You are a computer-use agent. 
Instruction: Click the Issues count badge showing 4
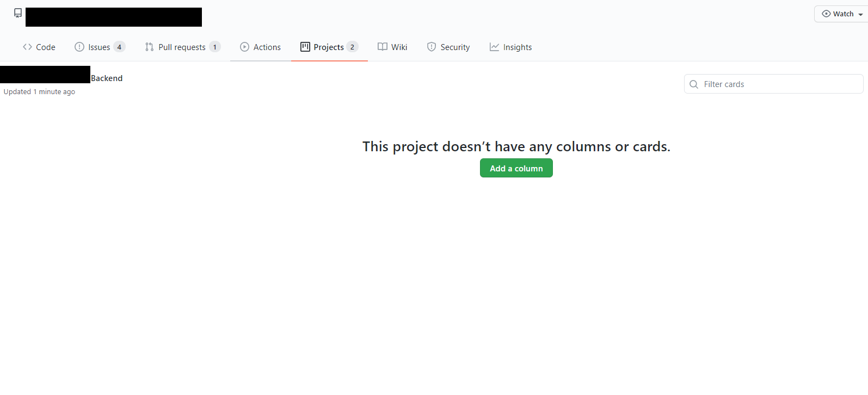(x=119, y=47)
